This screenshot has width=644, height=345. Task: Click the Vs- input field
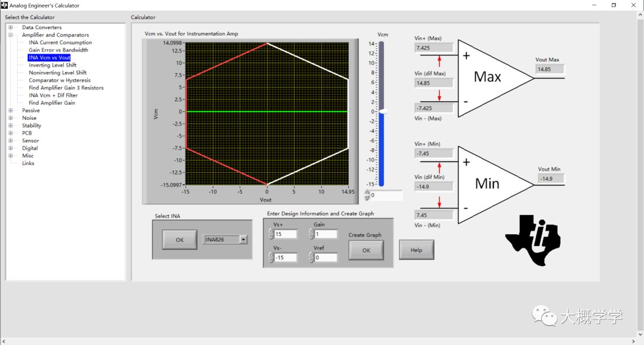click(285, 257)
